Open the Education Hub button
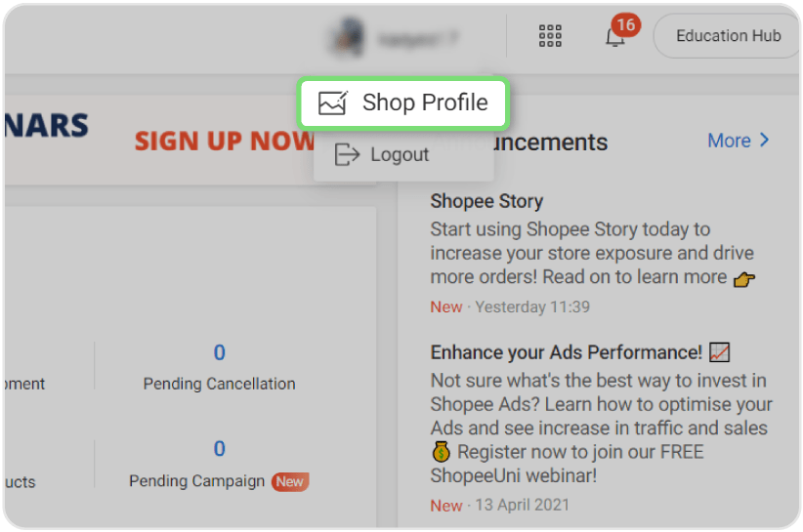 coord(728,36)
